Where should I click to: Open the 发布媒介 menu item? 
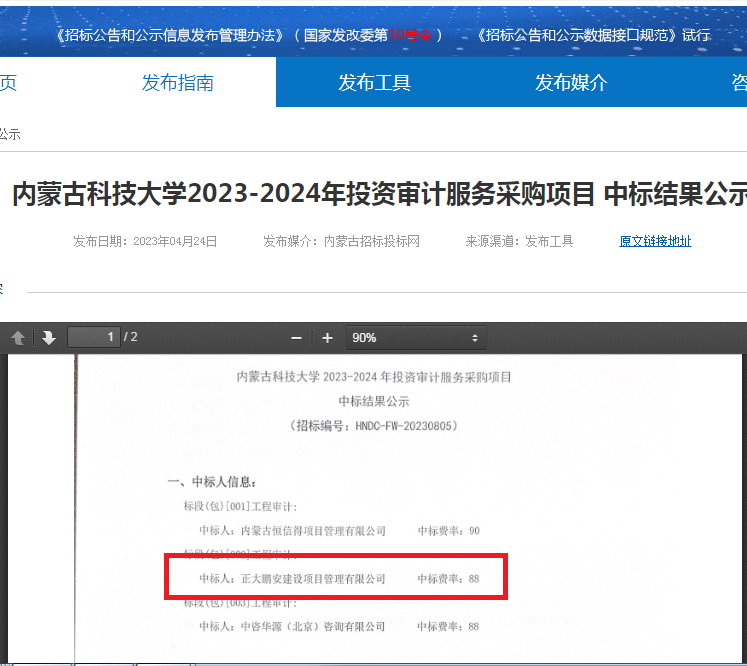click(x=571, y=83)
